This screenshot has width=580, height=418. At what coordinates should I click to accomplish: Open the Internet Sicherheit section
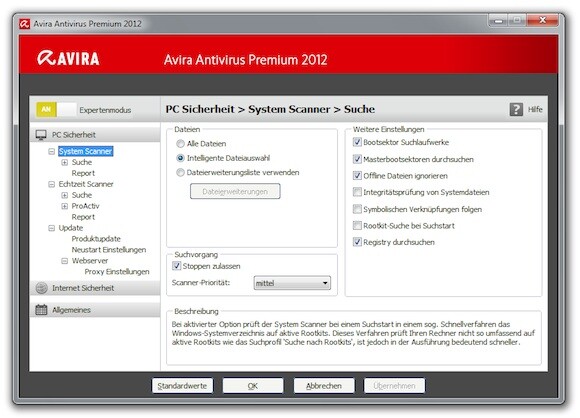click(x=95, y=288)
